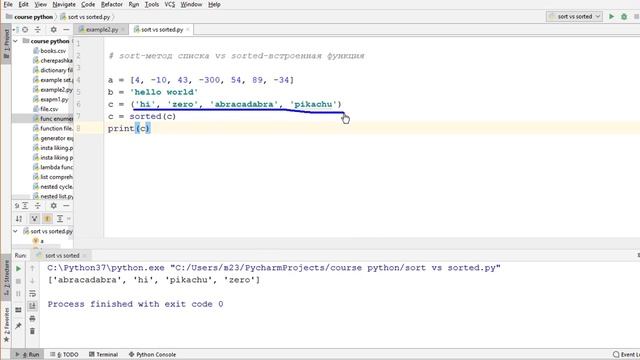Image resolution: width=640 pixels, height=360 pixels.
Task: Run the sort vs sorted configuration
Action: pyautogui.click(x=611, y=17)
